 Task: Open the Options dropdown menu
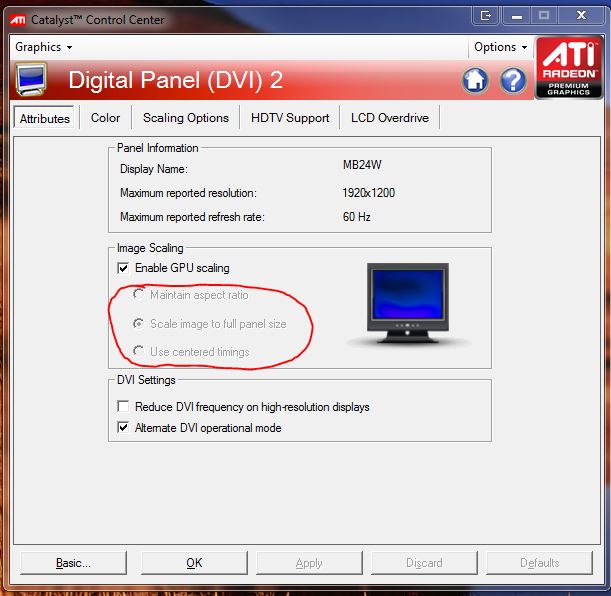tap(500, 47)
